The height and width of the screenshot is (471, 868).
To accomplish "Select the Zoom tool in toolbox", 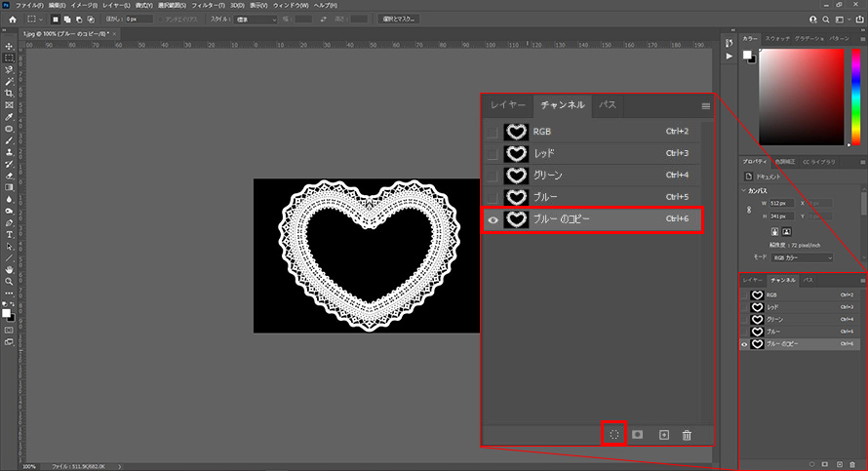I will pyautogui.click(x=9, y=281).
